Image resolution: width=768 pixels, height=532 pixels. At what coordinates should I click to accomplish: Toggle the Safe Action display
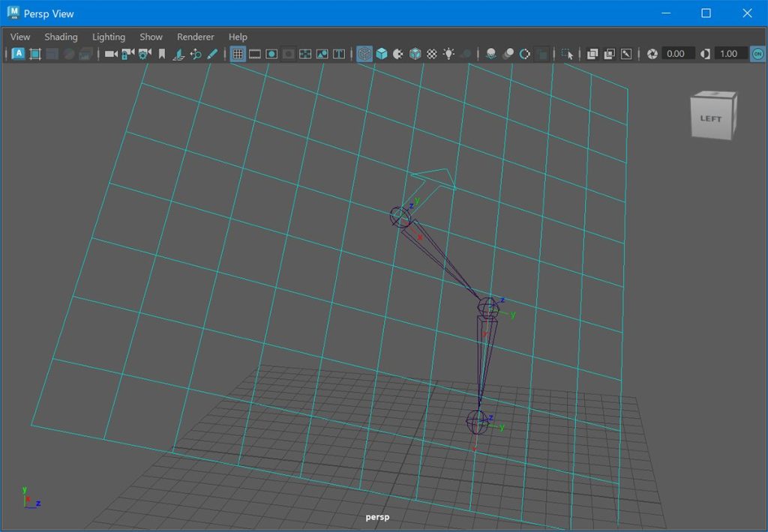pos(322,54)
